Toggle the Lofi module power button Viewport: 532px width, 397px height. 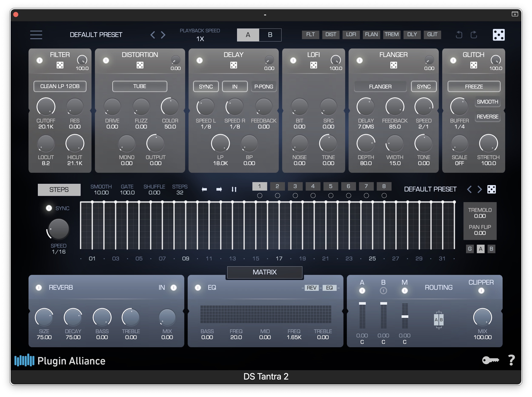(293, 60)
